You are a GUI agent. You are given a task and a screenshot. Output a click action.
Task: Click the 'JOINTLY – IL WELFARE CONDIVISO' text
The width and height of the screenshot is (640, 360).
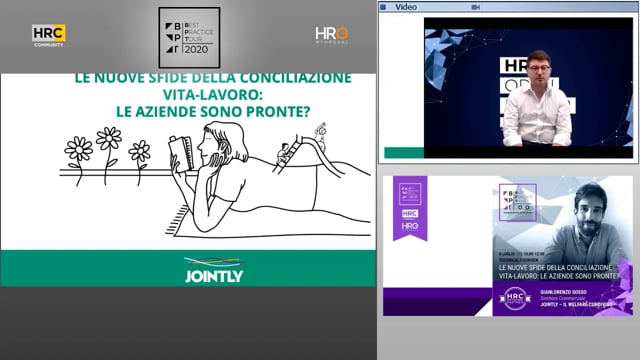click(576, 305)
